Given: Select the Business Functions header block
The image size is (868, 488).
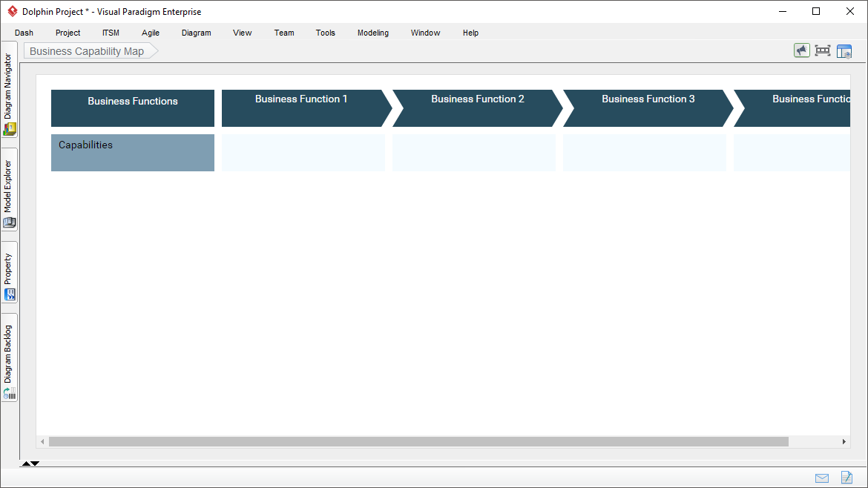Looking at the screenshot, I should (133, 108).
